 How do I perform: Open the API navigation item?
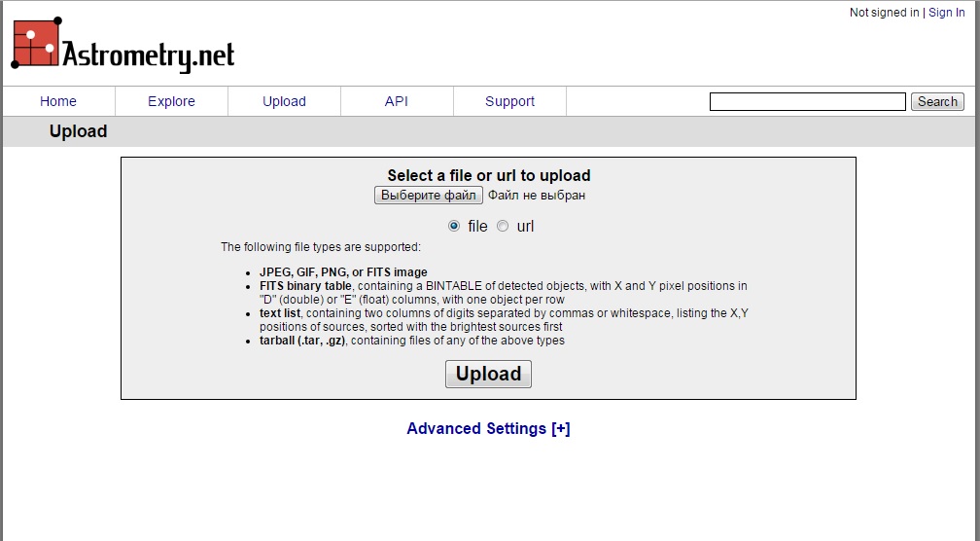tap(397, 101)
